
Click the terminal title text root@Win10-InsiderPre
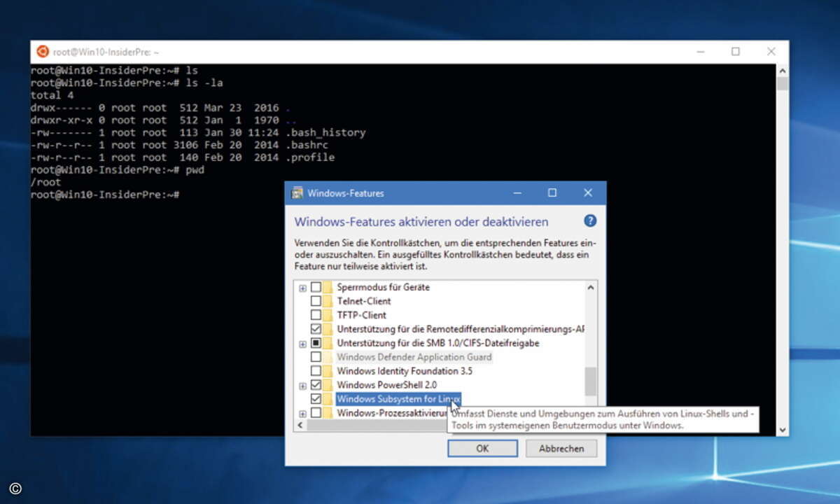click(106, 52)
